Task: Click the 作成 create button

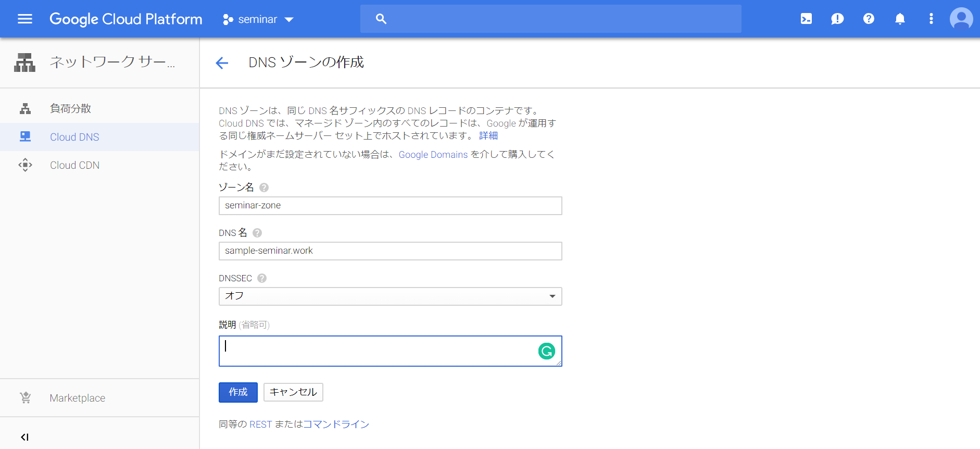Action: coord(238,392)
